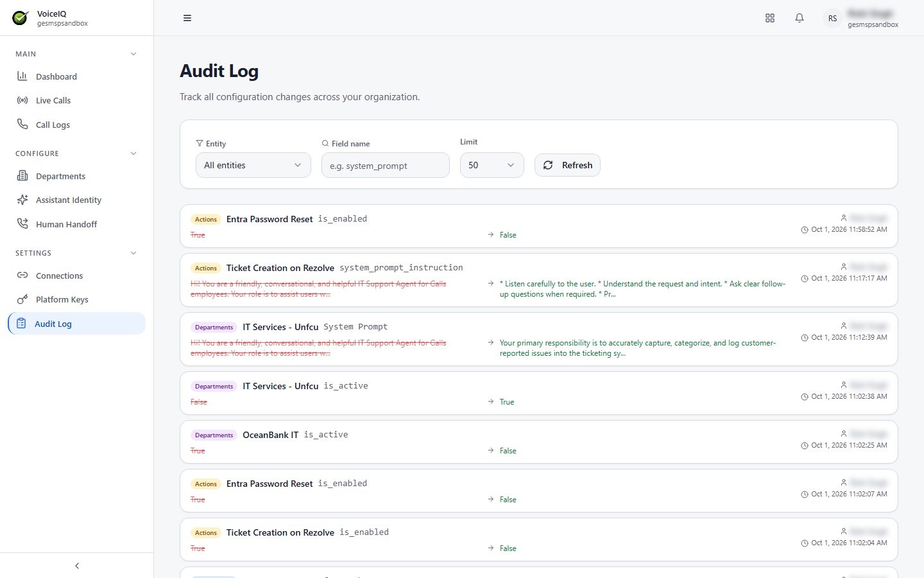The width and height of the screenshot is (924, 578).
Task: Collapse the SETTINGS section chevron
Action: (133, 253)
